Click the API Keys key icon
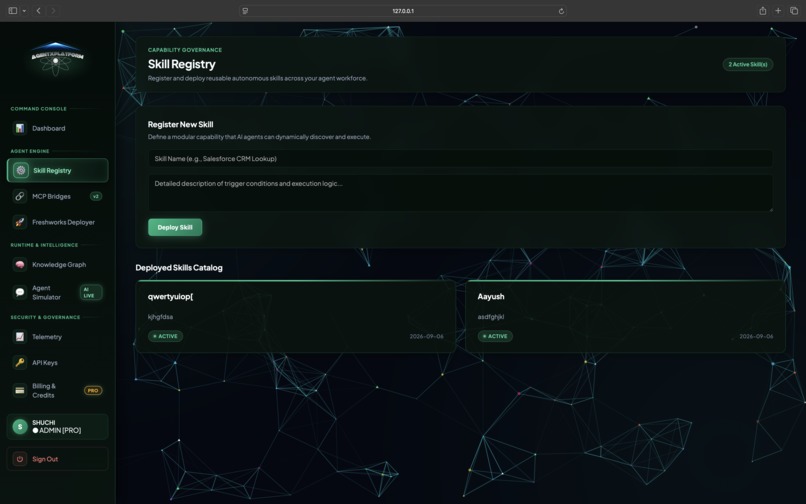806x504 pixels. tap(20, 363)
